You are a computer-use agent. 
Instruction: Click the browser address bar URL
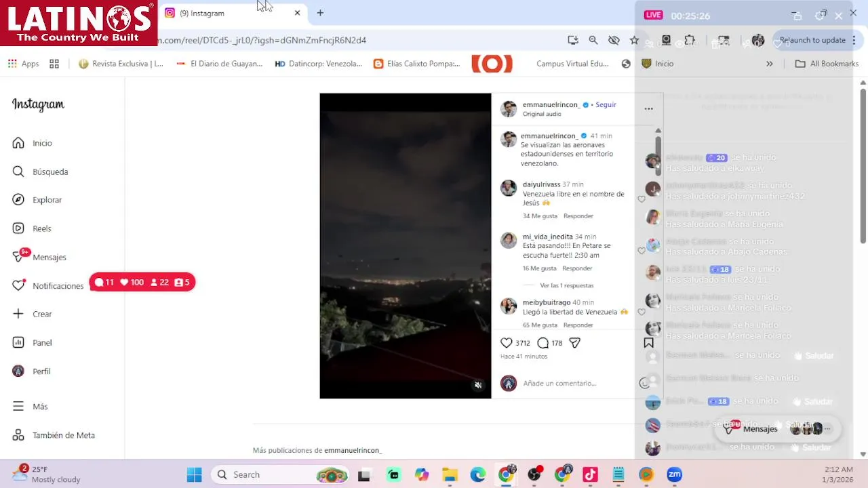coord(262,40)
